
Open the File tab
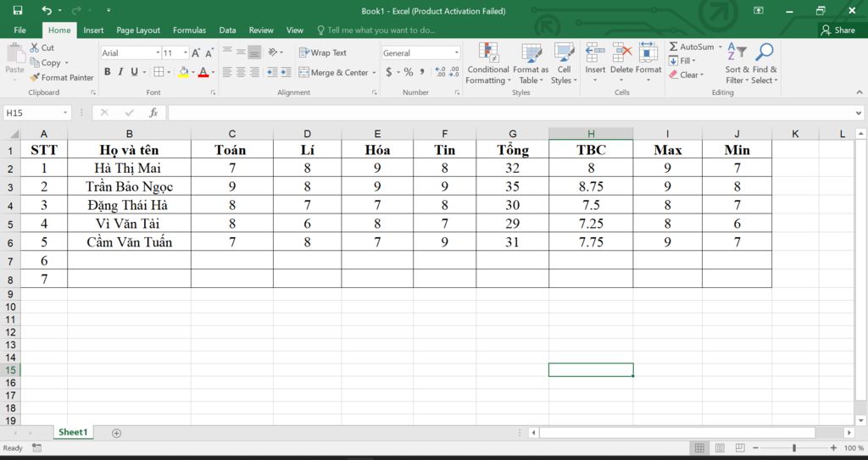coord(20,30)
